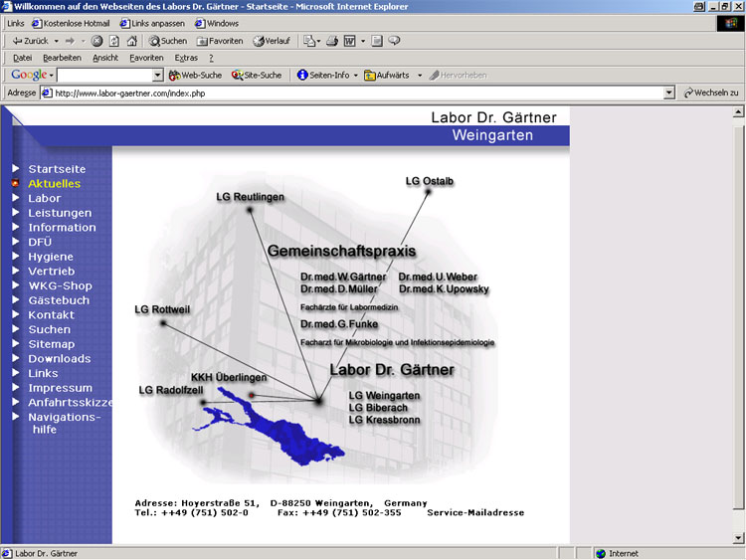The height and width of the screenshot is (560, 746).
Task: Navigate to the Gästebuch sidebar link
Action: [x=59, y=300]
